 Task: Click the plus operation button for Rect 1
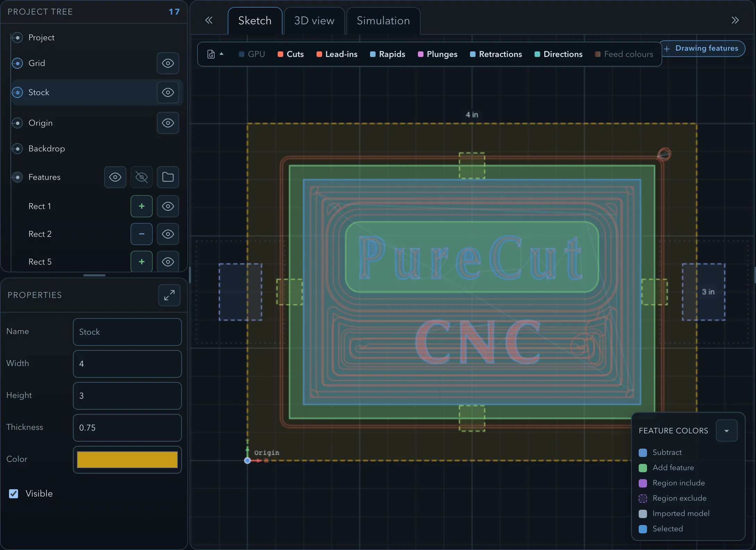[x=142, y=206]
